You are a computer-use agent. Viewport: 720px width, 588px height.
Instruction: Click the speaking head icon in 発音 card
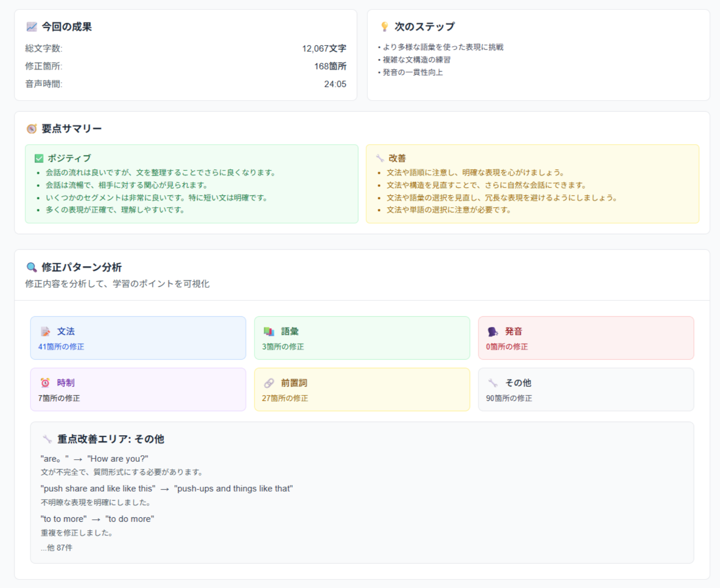(x=493, y=331)
